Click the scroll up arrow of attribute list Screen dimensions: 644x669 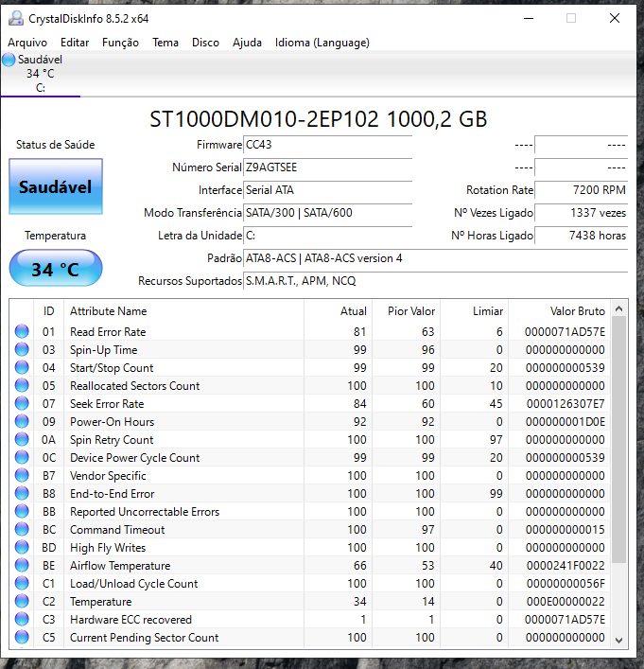[x=619, y=308]
